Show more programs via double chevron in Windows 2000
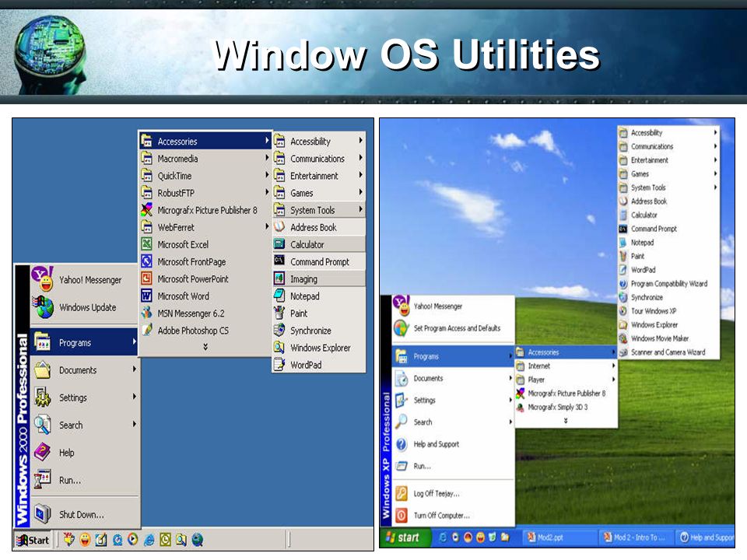747x560 pixels. (x=205, y=347)
